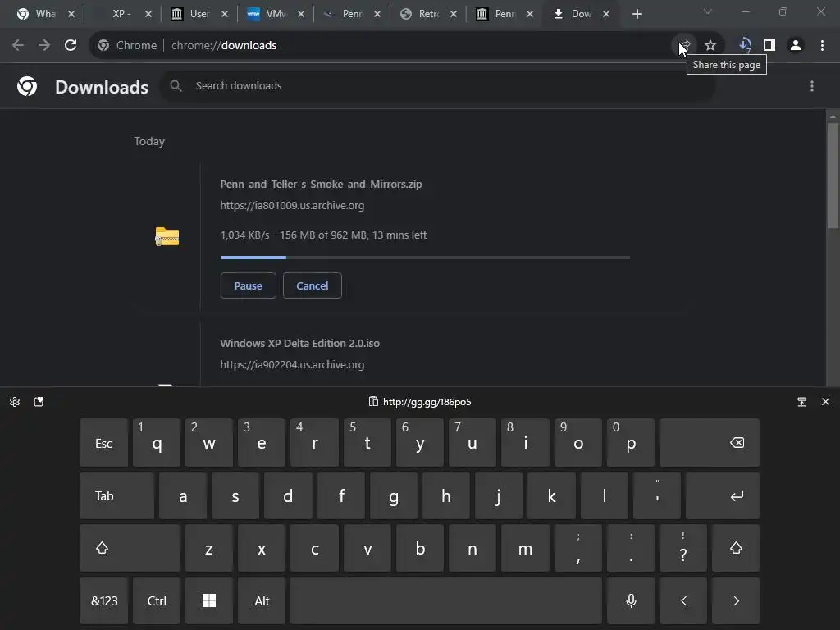Viewport: 840px width, 630px height.
Task: Tap the left Shift key
Action: 130,548
